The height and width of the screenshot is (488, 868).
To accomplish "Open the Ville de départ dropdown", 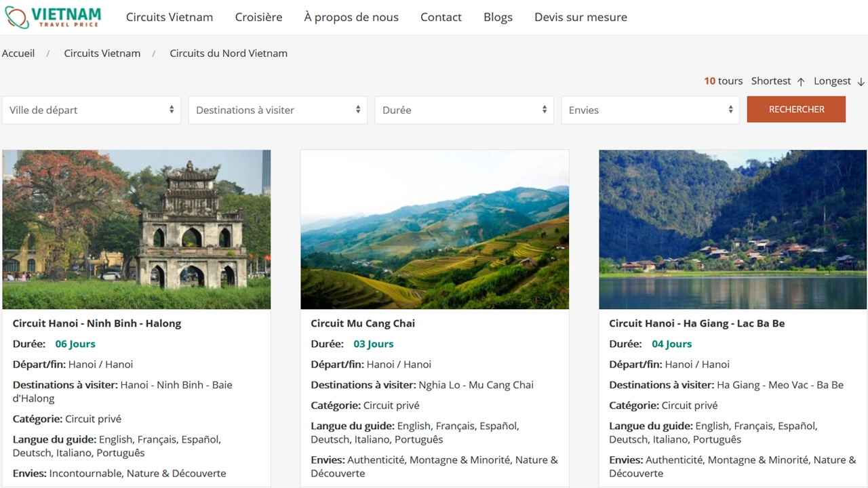I will tap(92, 110).
